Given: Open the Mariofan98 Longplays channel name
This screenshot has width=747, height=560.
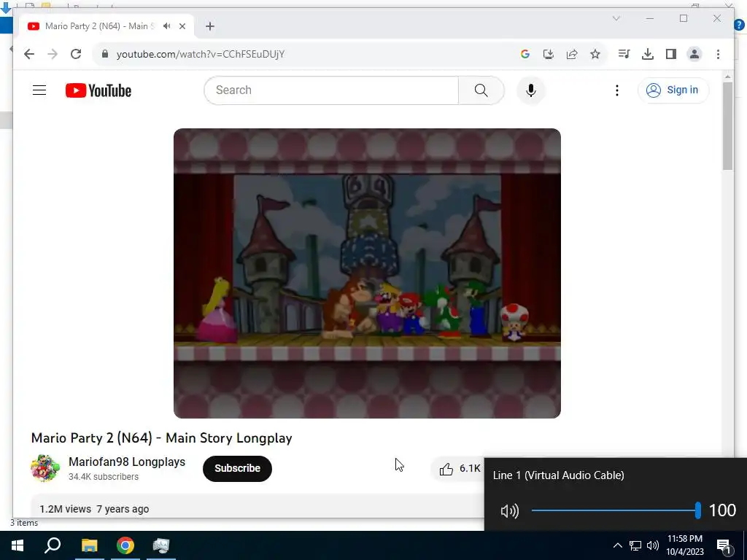Looking at the screenshot, I should (127, 462).
